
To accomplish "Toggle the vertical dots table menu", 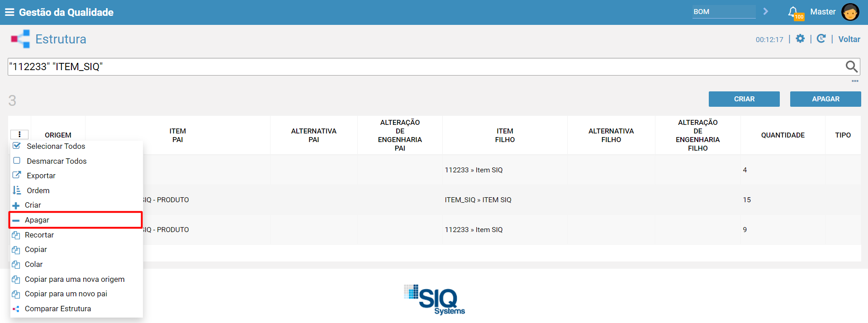I will pyautogui.click(x=19, y=134).
